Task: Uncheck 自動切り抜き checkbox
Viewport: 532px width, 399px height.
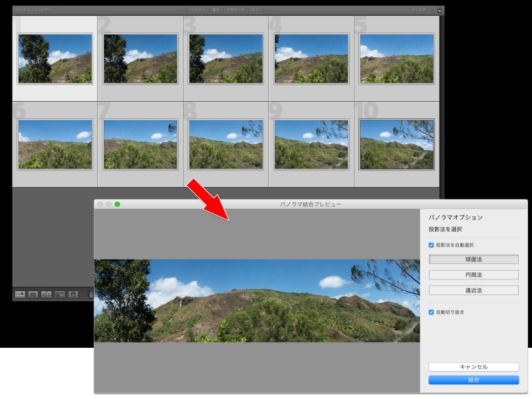Action: click(x=432, y=312)
